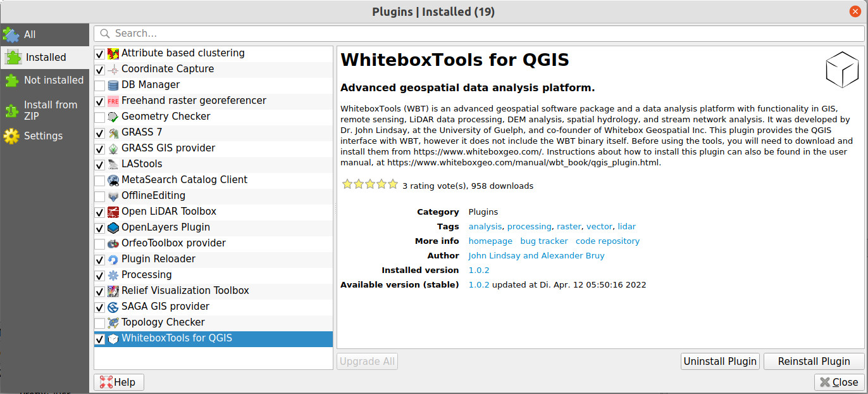This screenshot has height=394, width=868.
Task: Enable the DB Manager checkbox
Action: pos(100,86)
